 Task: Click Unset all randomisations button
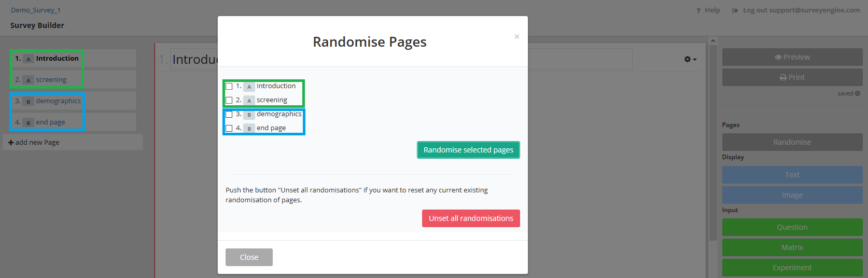click(x=471, y=218)
